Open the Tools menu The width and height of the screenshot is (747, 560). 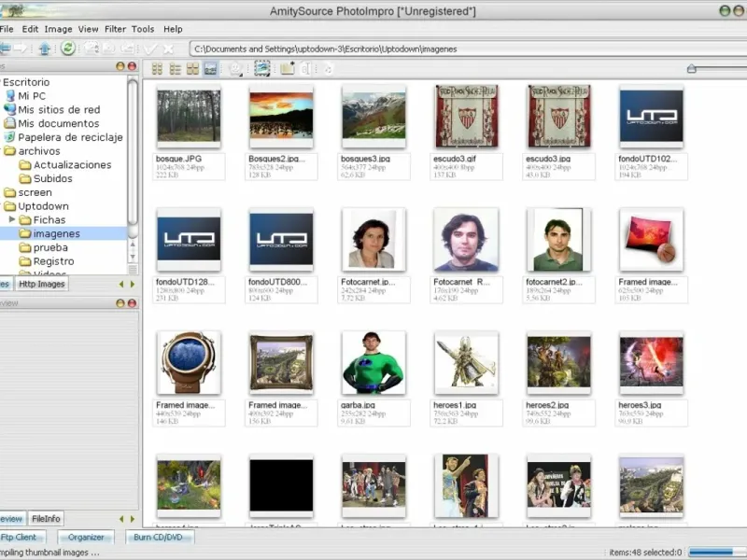(143, 29)
